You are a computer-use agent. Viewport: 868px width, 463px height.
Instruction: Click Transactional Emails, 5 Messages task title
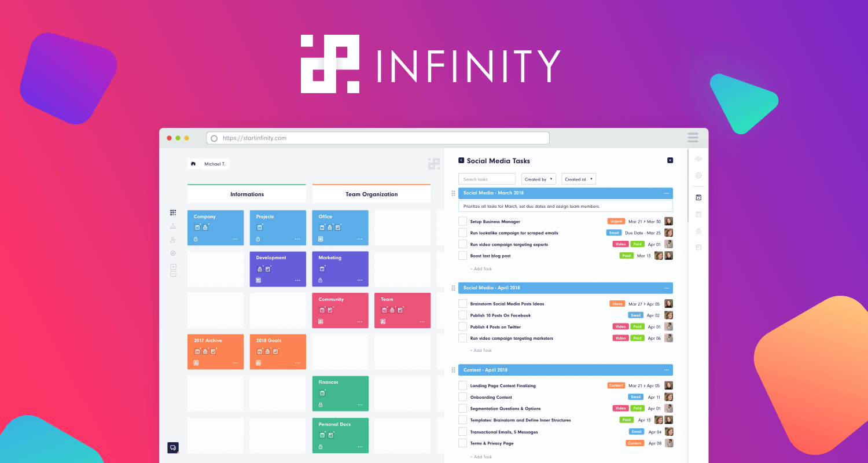[504, 432]
